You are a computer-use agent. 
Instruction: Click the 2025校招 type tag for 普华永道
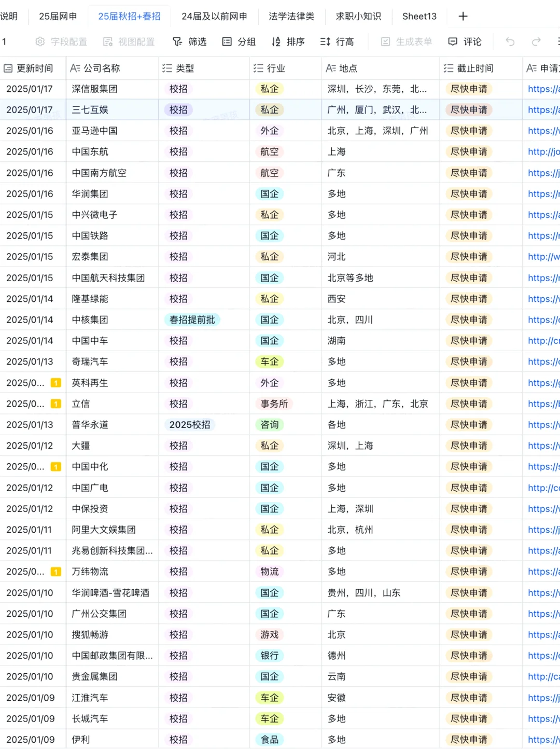(190, 424)
